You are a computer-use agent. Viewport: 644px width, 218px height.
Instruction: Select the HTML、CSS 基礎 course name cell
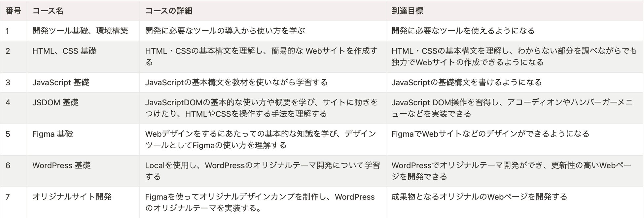(x=64, y=51)
